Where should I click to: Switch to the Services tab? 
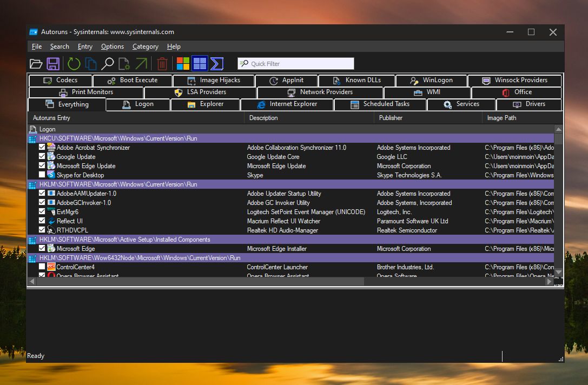(461, 104)
